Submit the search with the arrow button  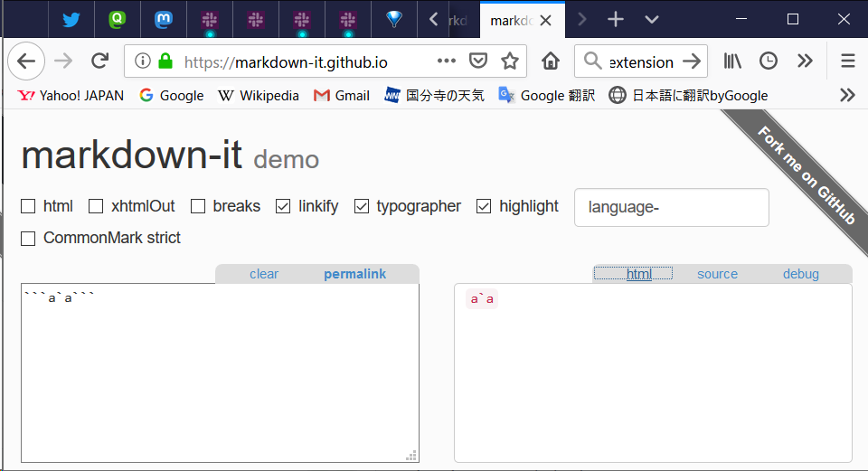pyautogui.click(x=692, y=61)
